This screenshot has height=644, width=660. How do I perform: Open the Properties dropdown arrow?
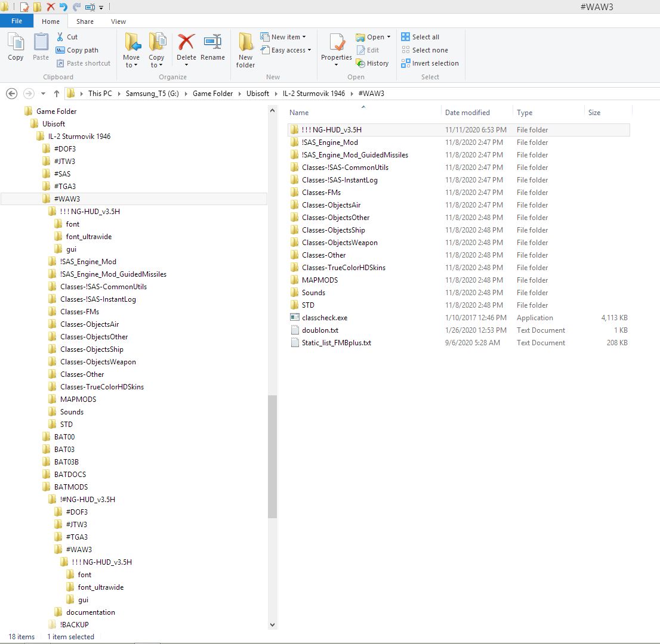point(337,65)
